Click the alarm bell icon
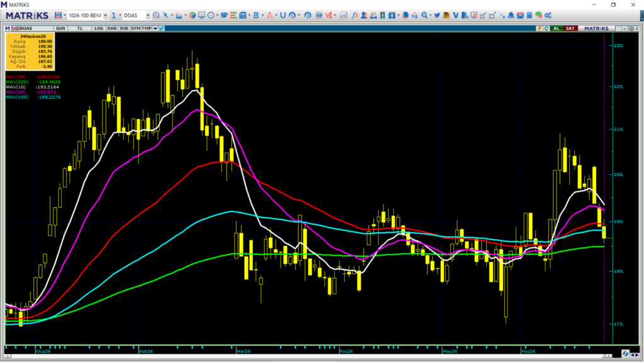The width and height of the screenshot is (644, 362). [x=511, y=15]
